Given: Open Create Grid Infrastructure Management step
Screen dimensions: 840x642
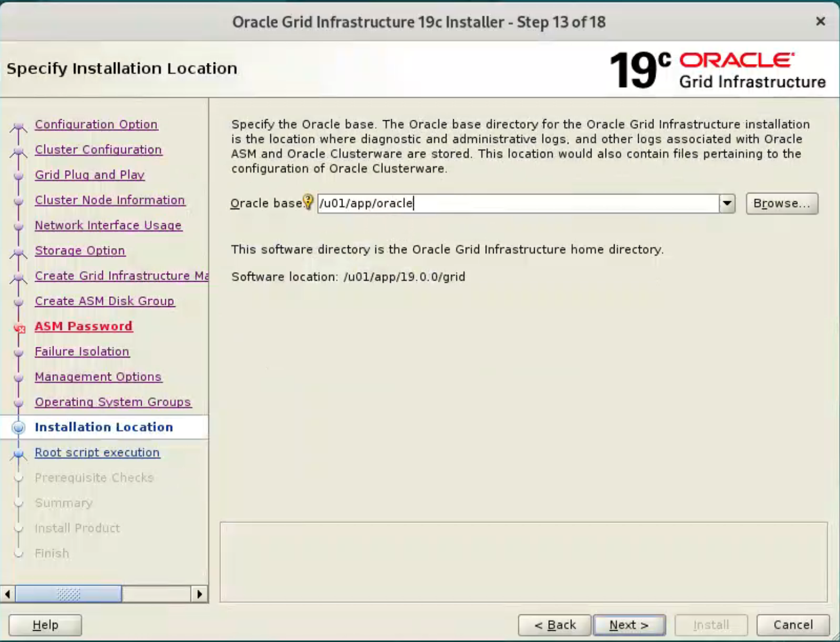Looking at the screenshot, I should pyautogui.click(x=121, y=276).
